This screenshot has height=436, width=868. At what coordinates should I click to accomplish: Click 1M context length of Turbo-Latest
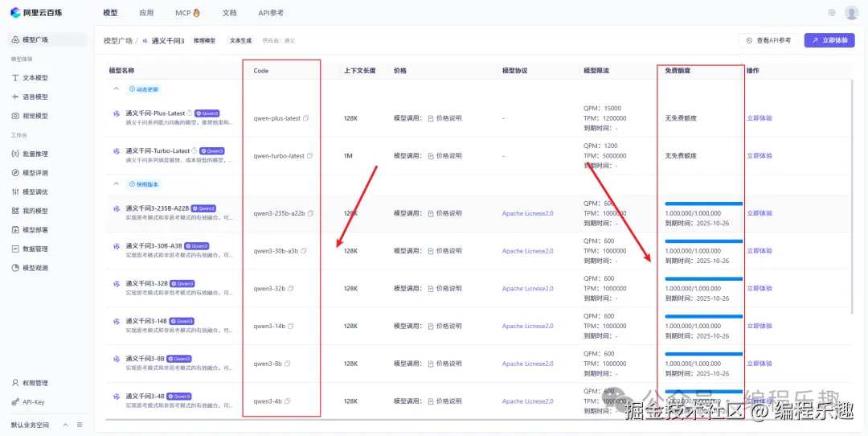(x=348, y=156)
